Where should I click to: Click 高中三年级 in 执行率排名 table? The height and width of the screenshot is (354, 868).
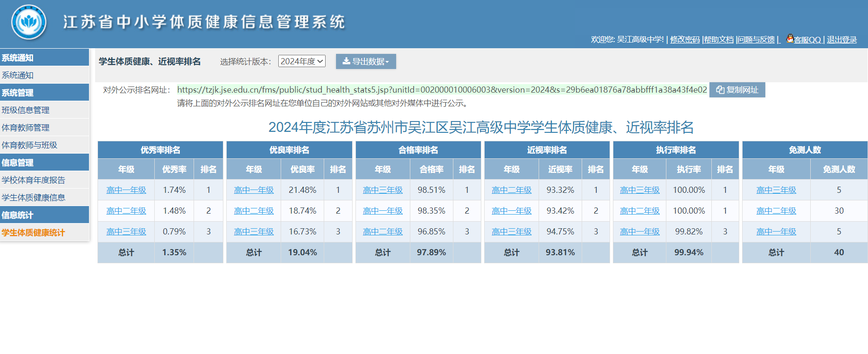click(640, 190)
